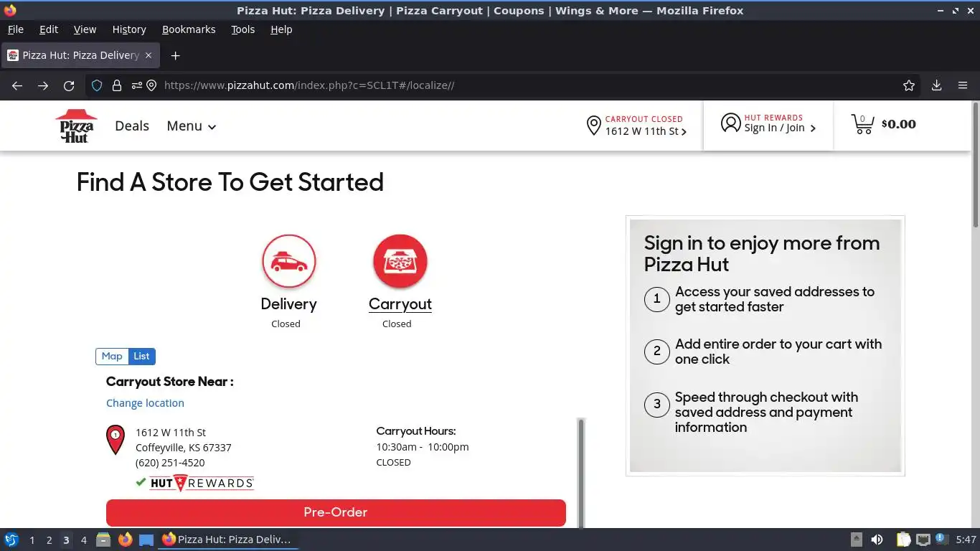The height and width of the screenshot is (551, 980).
Task: Click the store location pin icon in header
Action: pyautogui.click(x=593, y=126)
